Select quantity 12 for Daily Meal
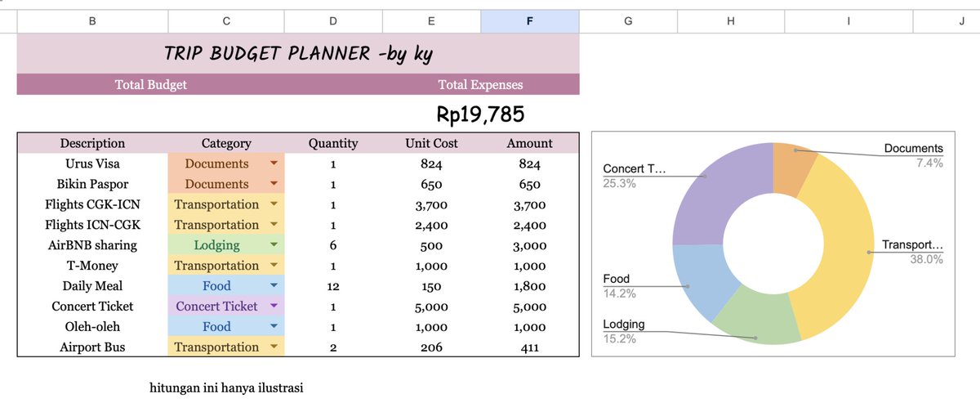Viewport: 980px width, 412px height. (x=333, y=286)
